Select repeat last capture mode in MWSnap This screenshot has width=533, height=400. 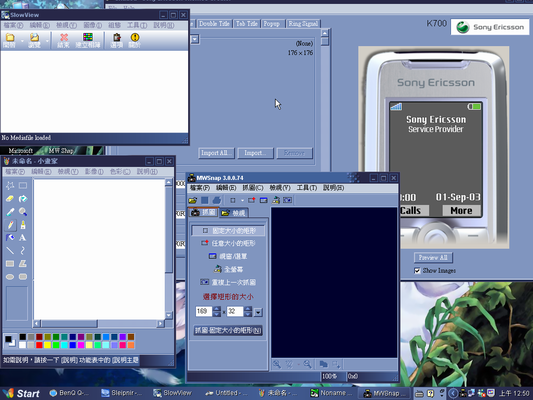228,282
